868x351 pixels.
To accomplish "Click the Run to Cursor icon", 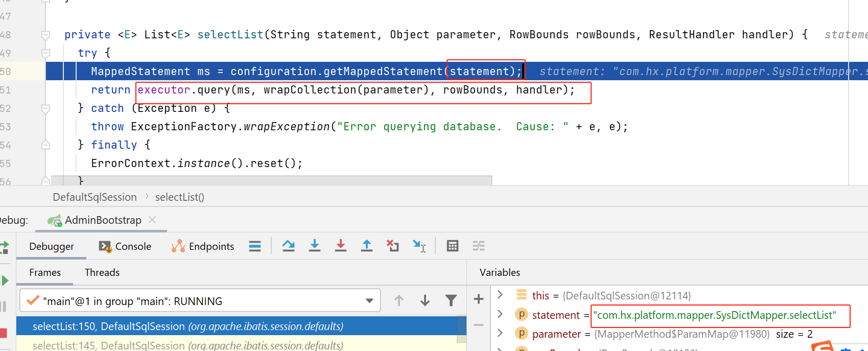I will point(419,246).
